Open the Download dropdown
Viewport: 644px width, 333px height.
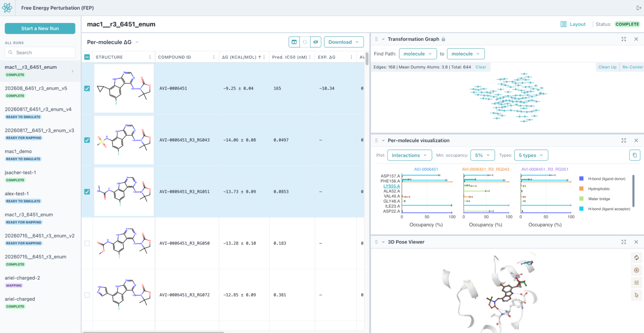click(344, 42)
